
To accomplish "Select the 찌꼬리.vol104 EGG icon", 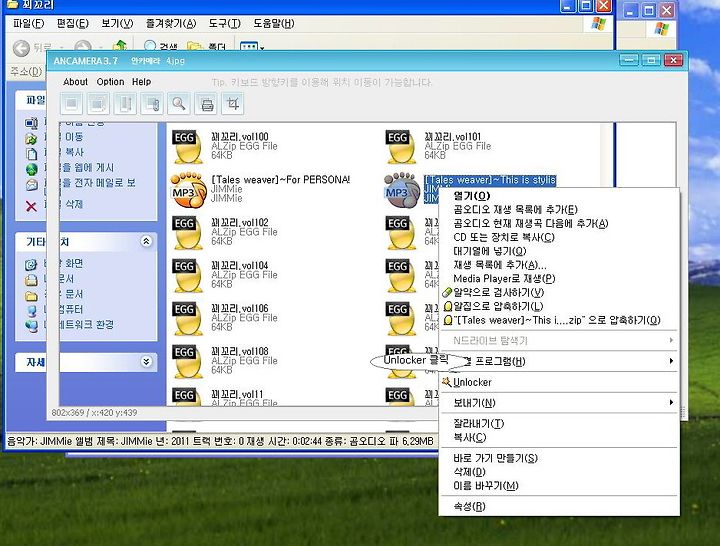I will [x=188, y=276].
